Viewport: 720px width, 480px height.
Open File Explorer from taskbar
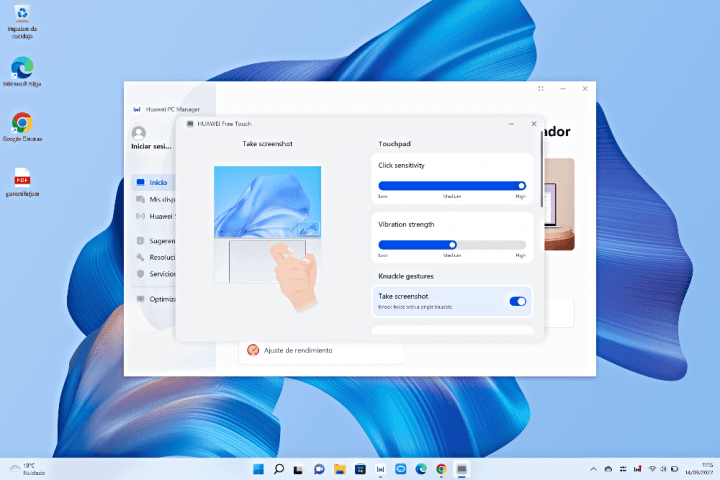[340, 469]
